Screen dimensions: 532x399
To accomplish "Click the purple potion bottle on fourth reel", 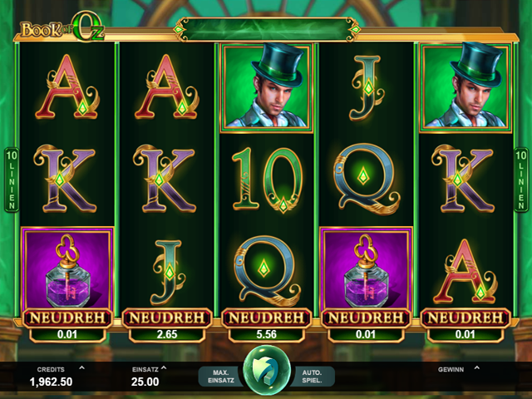I will click(x=366, y=269).
